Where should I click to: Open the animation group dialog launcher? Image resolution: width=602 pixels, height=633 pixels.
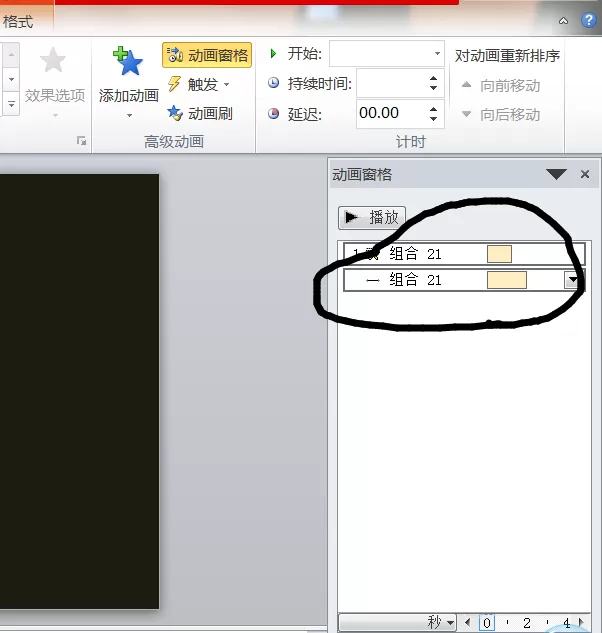(x=82, y=141)
